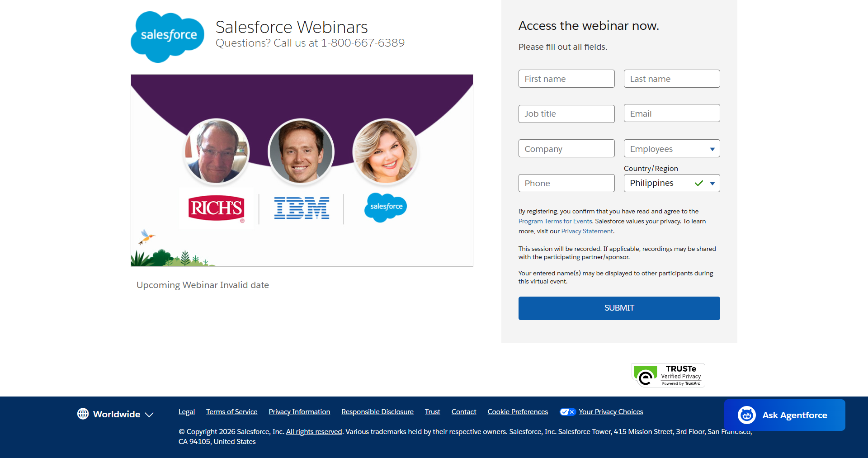Click the Rich's red logo
The height and width of the screenshot is (458, 868).
(216, 208)
